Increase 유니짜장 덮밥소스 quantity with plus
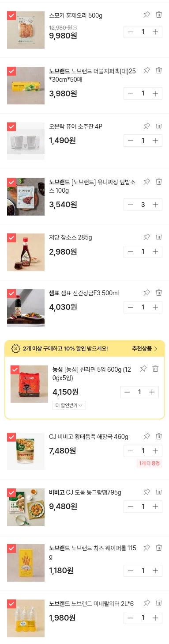The height and width of the screenshot is (644, 169). pos(155,205)
